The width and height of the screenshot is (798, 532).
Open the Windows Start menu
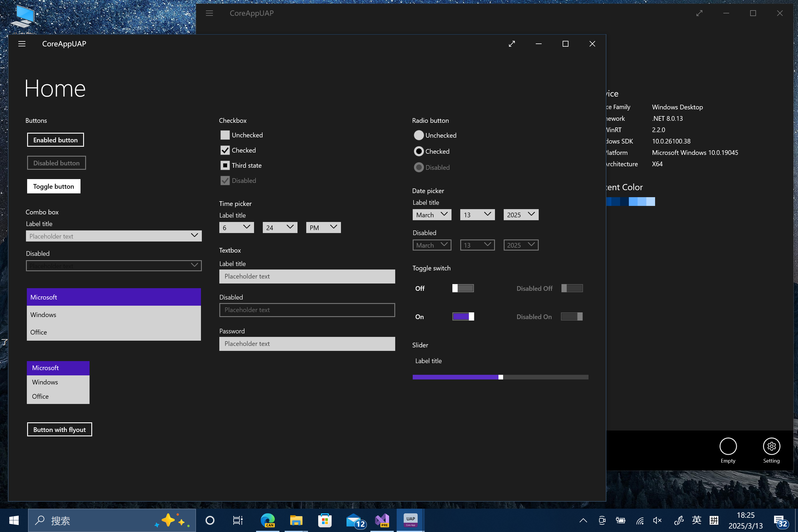[x=14, y=520]
